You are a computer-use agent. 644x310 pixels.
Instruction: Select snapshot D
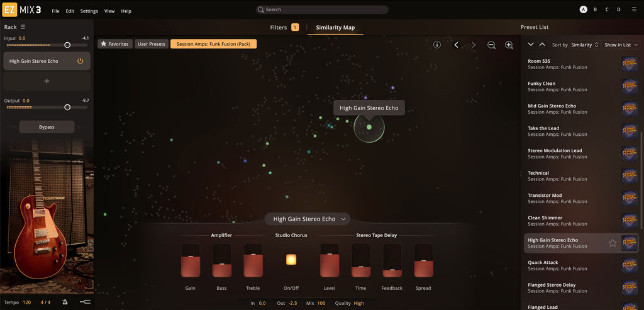(x=619, y=9)
